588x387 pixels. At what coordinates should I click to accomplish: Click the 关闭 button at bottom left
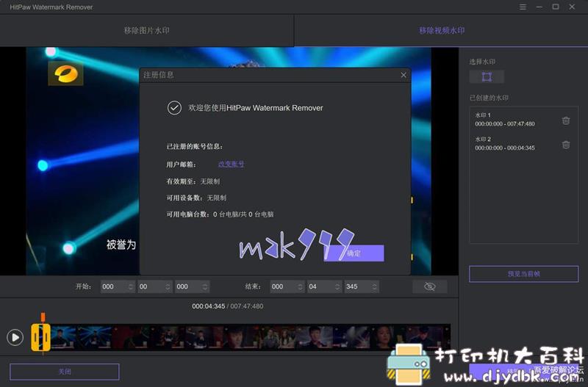click(x=65, y=372)
